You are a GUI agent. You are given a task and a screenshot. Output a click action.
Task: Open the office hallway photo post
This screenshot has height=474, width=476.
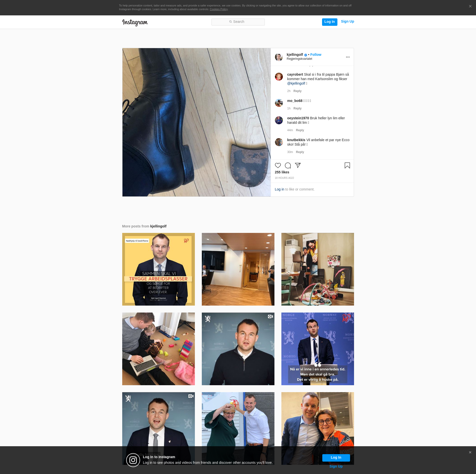click(238, 269)
